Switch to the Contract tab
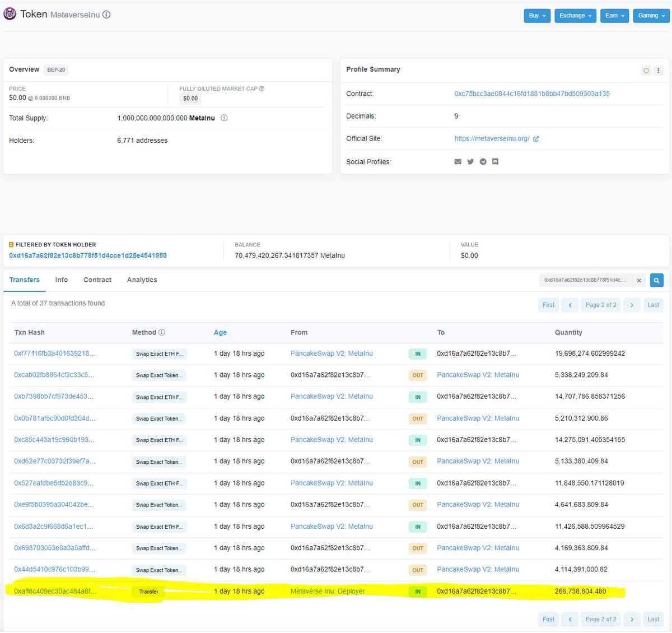The height and width of the screenshot is (633, 672). coord(97,280)
